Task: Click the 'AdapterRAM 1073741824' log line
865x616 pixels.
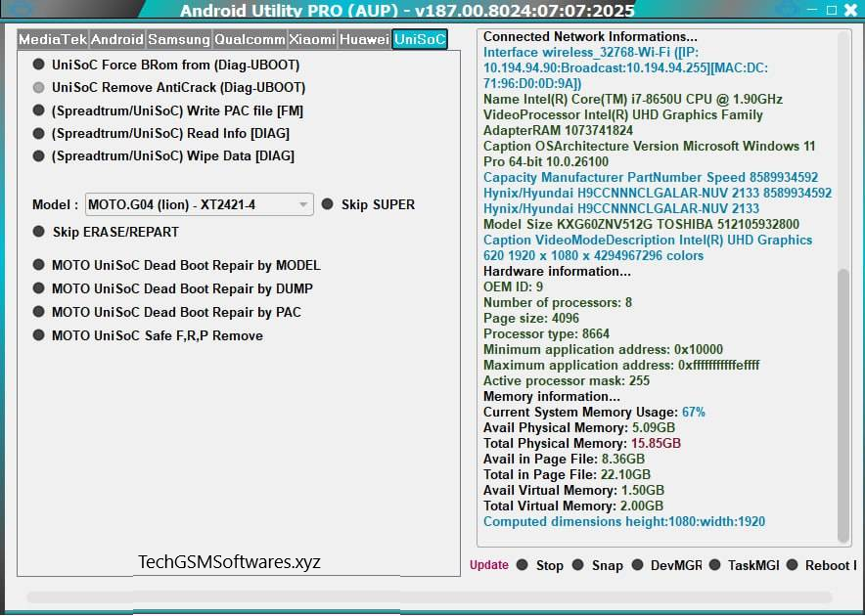Action: coord(559,131)
